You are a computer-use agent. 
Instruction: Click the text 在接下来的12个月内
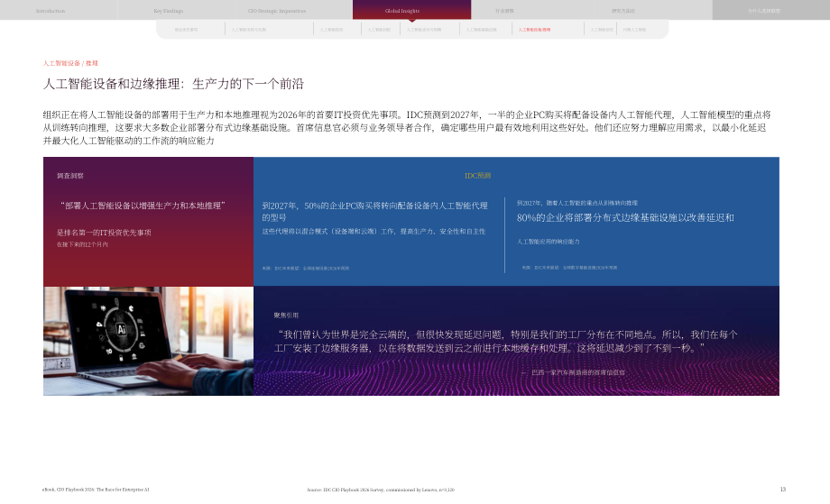[82, 244]
